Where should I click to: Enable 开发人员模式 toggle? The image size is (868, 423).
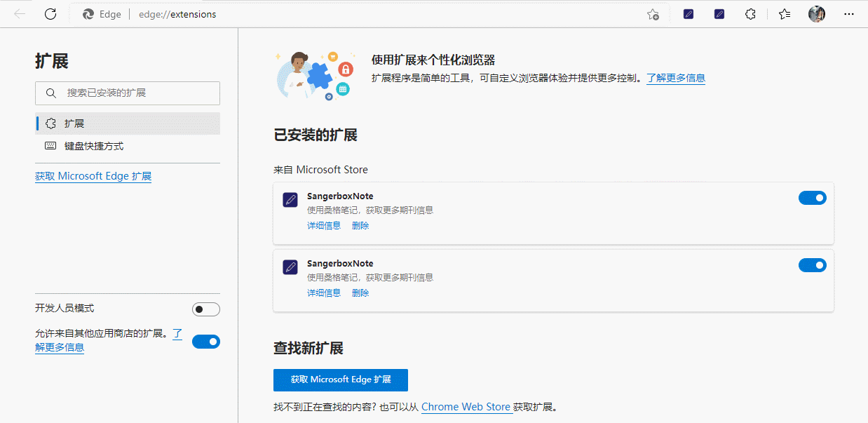tap(206, 309)
